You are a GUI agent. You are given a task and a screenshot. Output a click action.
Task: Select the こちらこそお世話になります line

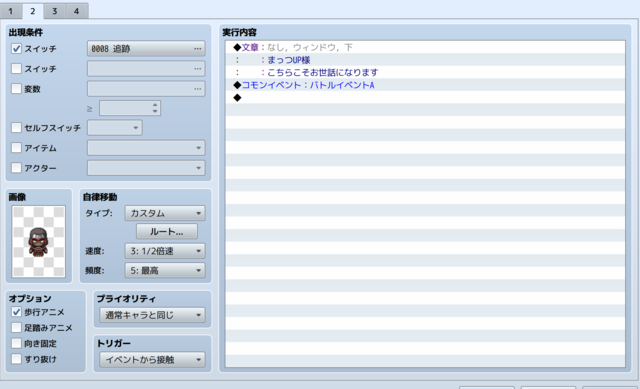tap(425, 73)
